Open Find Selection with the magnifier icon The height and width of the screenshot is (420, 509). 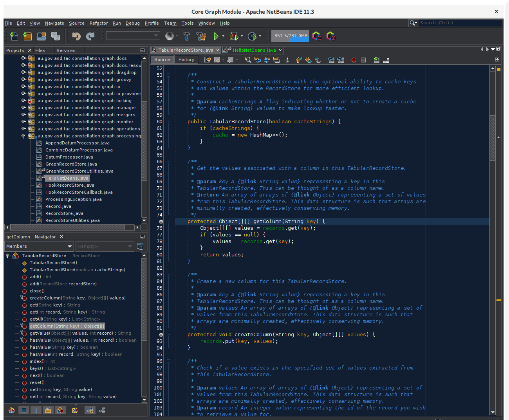[248, 59]
